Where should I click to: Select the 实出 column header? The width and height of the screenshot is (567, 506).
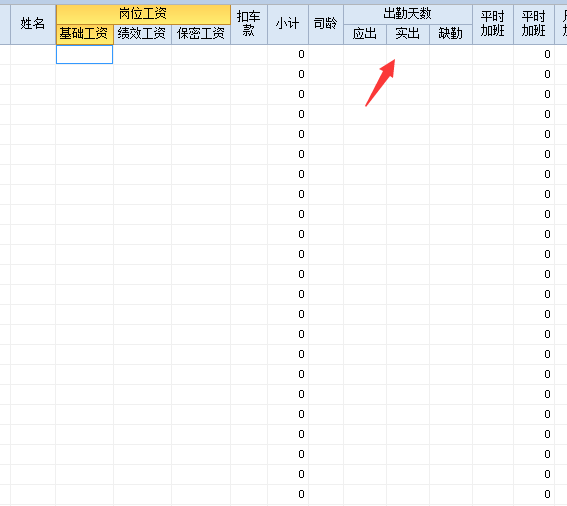[408, 34]
